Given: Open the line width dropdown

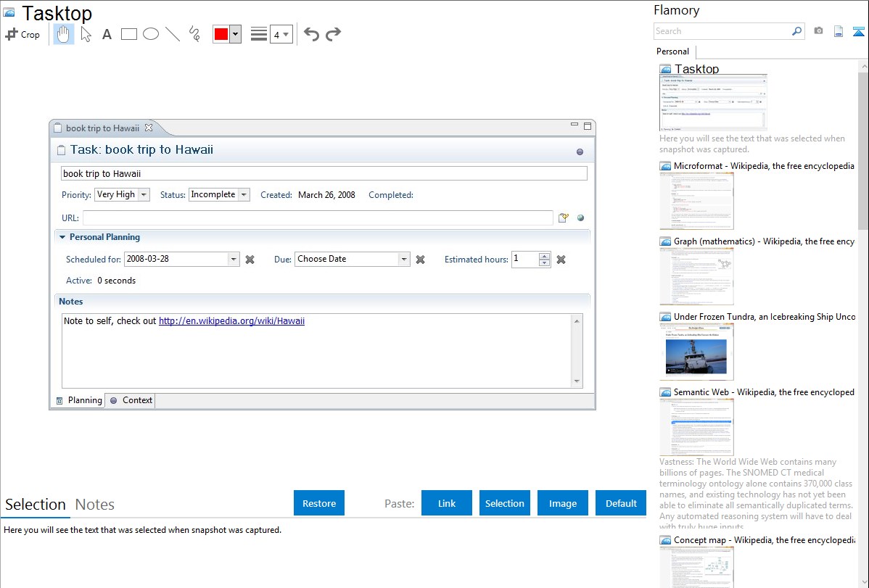Looking at the screenshot, I should click(281, 34).
